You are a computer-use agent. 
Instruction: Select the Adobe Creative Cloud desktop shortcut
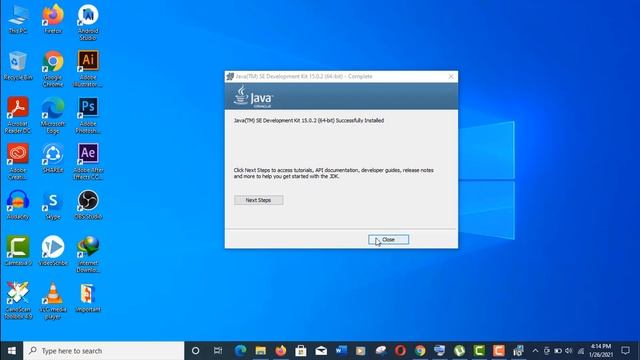pos(18,162)
